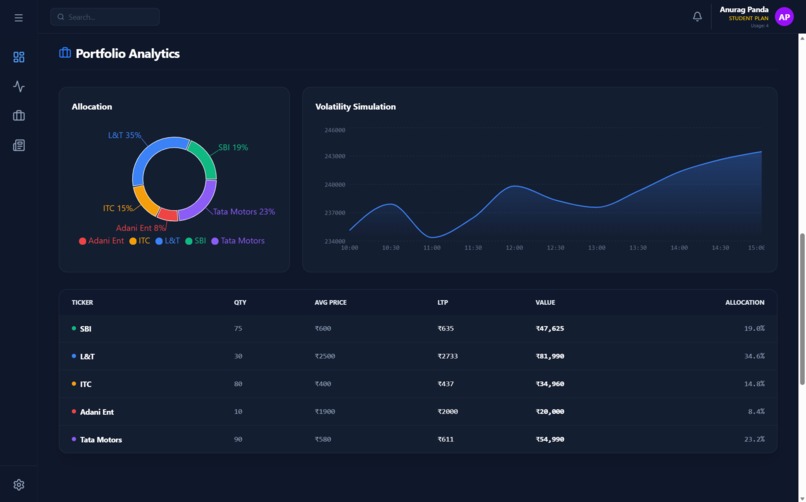
Task: Open the activity pulse icon in sidebar
Action: (19, 86)
